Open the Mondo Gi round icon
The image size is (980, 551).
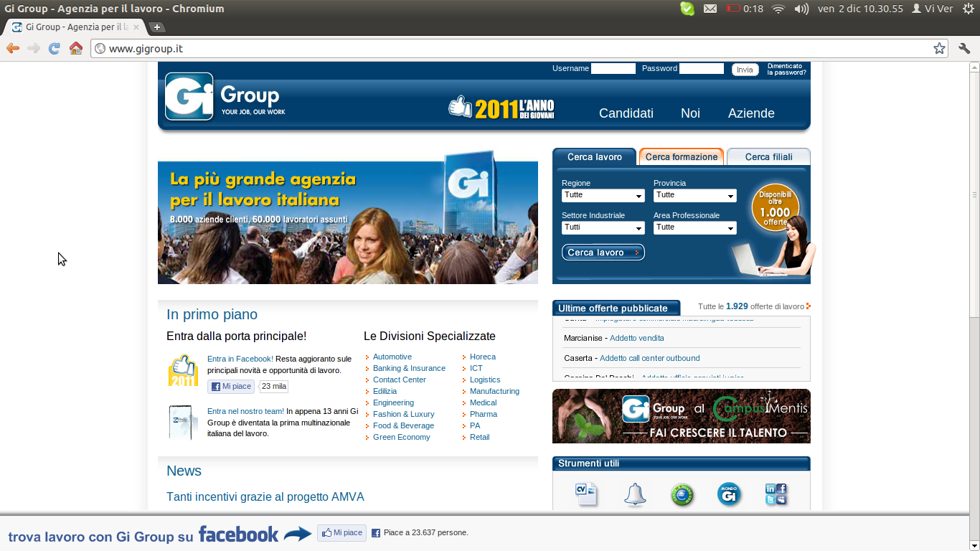(729, 494)
